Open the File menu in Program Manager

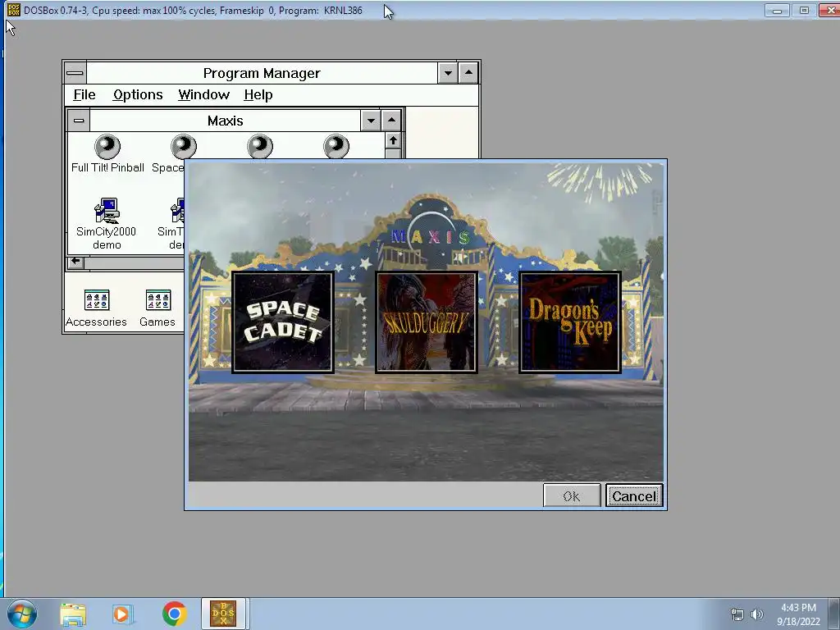(x=84, y=95)
